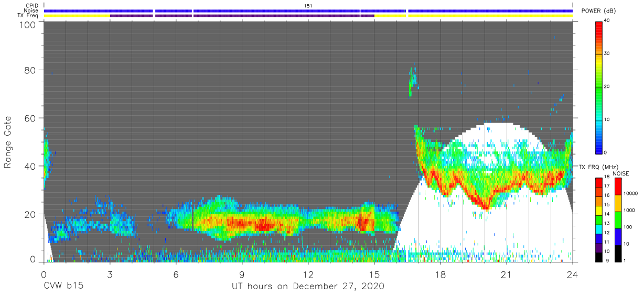The image size is (644, 297).
Task: Click the 'UT hours on December 27, 2020' title
Action: 308,287
